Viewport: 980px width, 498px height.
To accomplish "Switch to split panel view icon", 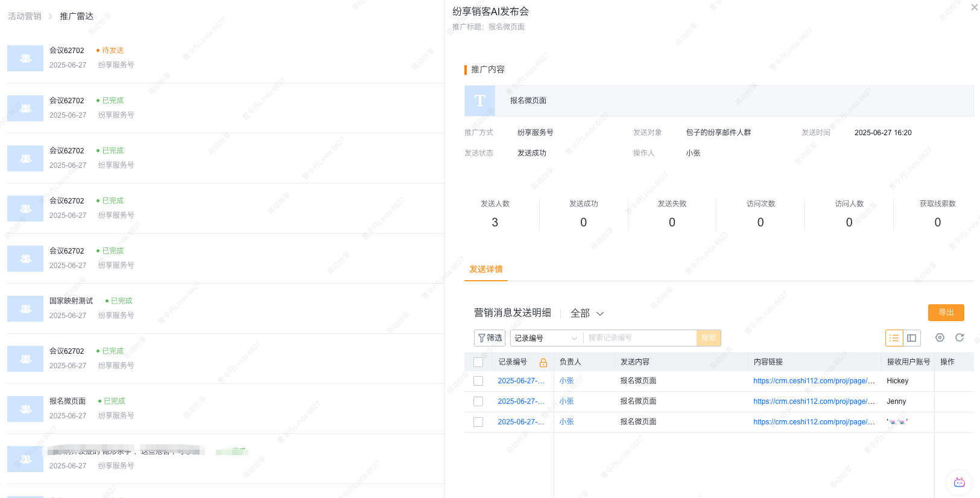I will (912, 338).
